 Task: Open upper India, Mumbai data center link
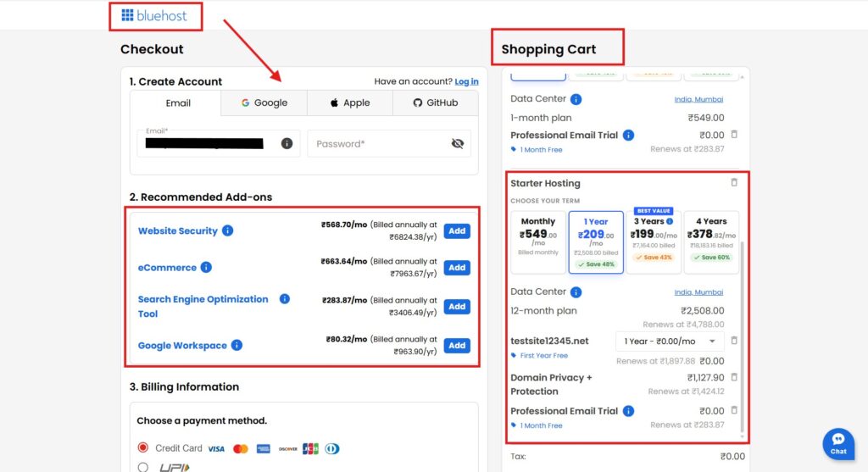698,99
